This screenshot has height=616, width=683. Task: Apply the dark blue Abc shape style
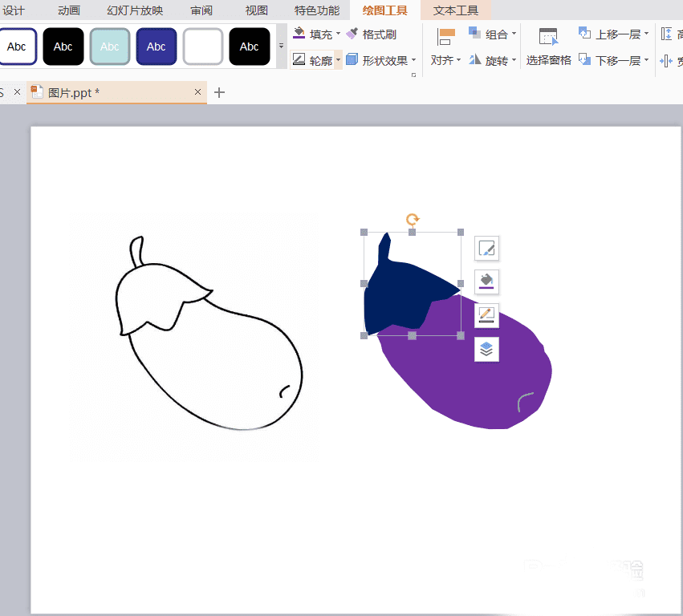157,47
